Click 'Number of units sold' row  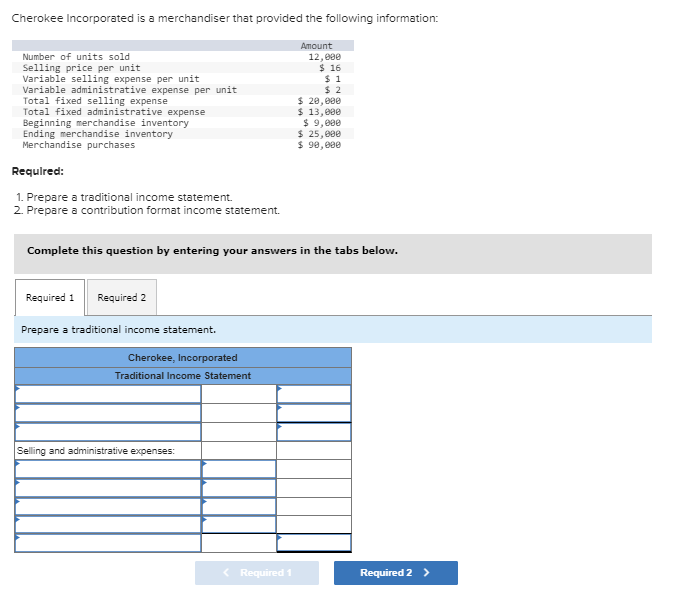click(x=183, y=57)
